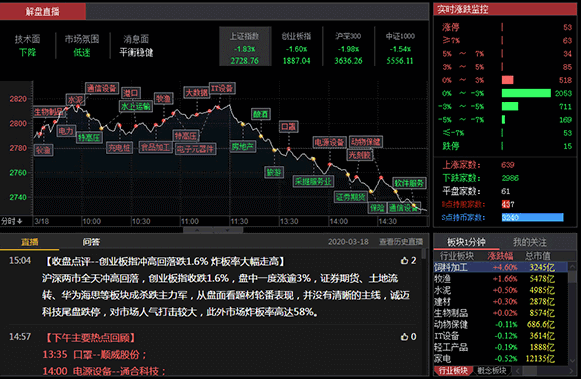Select the 概念板块 bottom tab
581x379 pixels.
pyautogui.click(x=491, y=370)
